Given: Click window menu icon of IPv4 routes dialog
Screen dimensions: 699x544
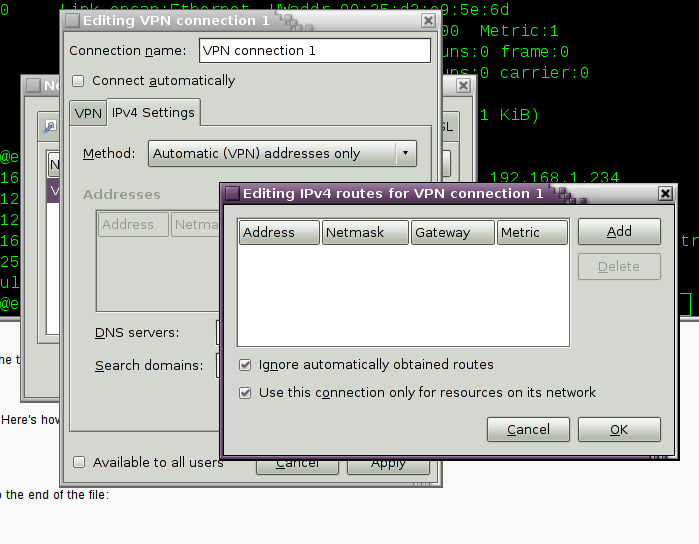Looking at the screenshot, I should (232, 194).
